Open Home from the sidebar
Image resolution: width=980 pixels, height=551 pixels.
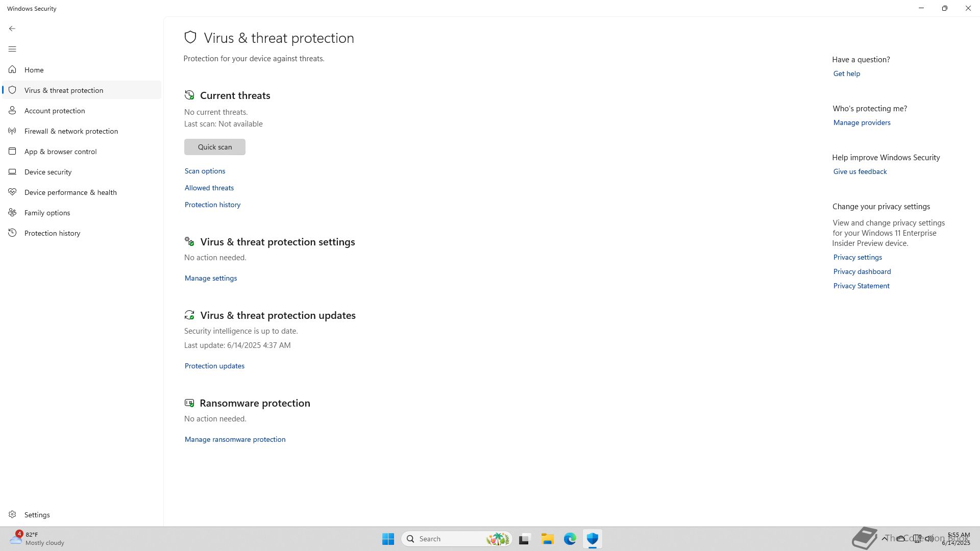point(34,70)
